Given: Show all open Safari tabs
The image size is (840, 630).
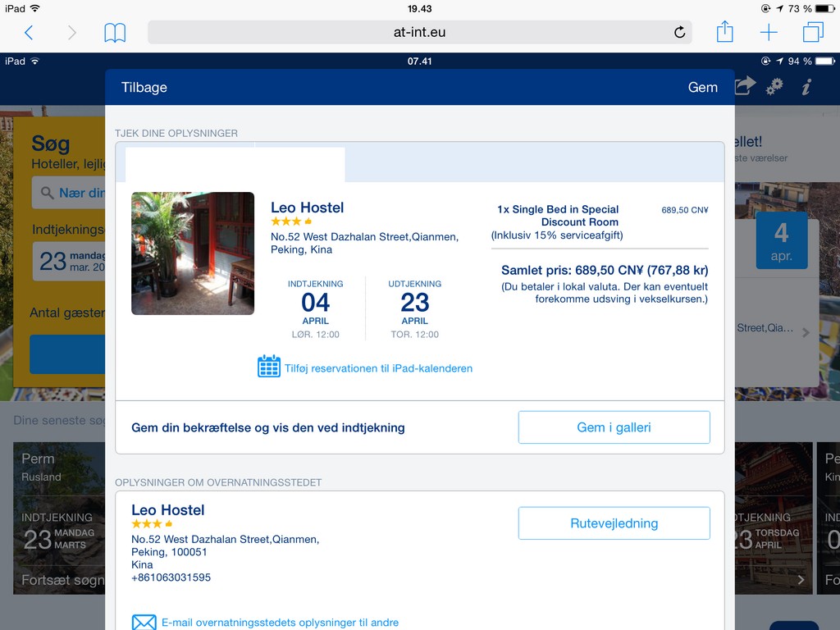Looking at the screenshot, I should 813,32.
